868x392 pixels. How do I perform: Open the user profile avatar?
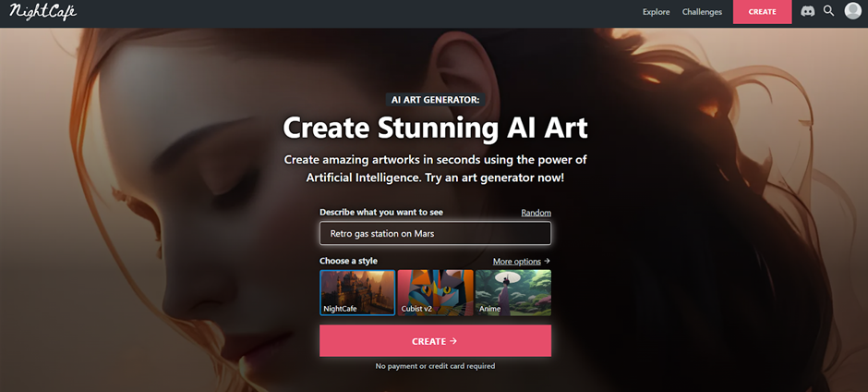(852, 10)
